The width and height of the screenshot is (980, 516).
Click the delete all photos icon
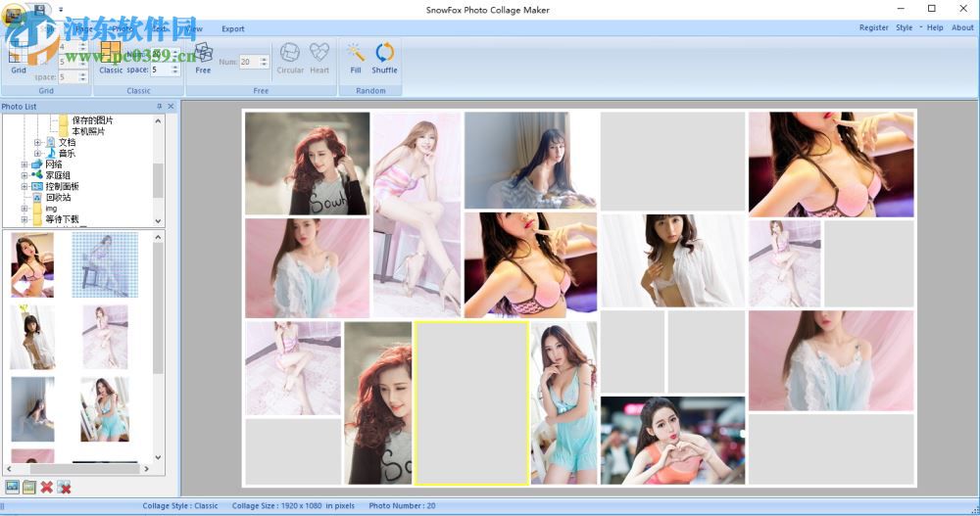coord(64,487)
